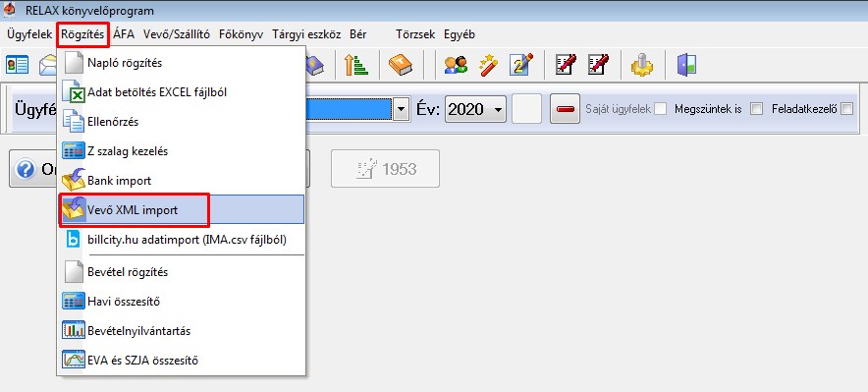This screenshot has height=392, width=868.
Task: Select billcity.hu adatimport entry
Action: (182, 239)
